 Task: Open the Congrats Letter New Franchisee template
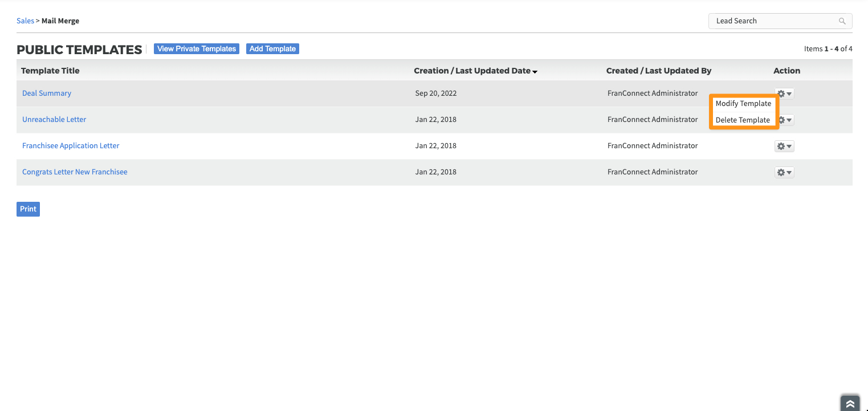click(x=75, y=172)
